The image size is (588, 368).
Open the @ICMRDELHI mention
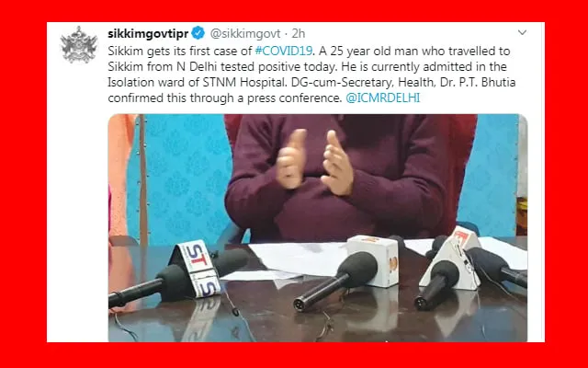click(x=383, y=98)
